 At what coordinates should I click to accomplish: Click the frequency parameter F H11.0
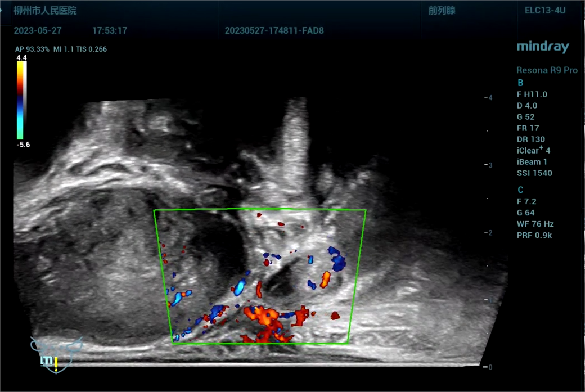pos(532,94)
